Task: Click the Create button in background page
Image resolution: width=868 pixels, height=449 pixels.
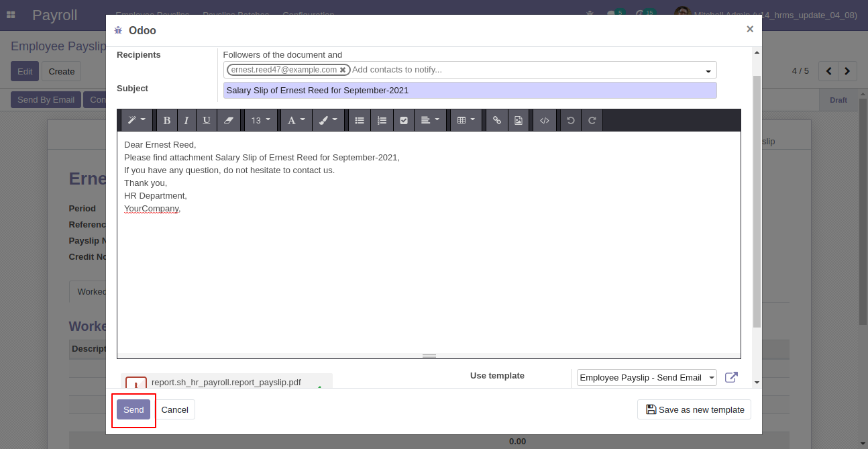Action: click(x=62, y=71)
